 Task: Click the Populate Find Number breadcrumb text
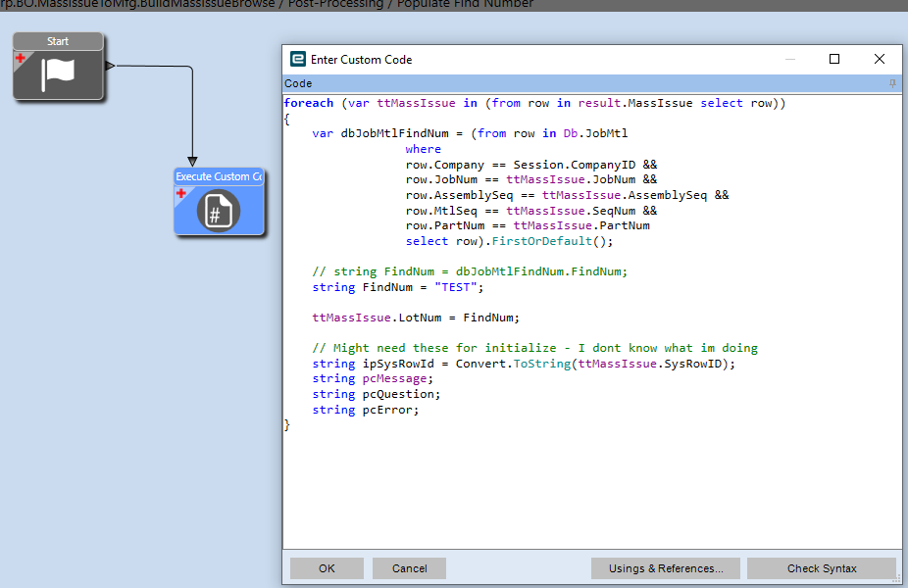point(465,4)
